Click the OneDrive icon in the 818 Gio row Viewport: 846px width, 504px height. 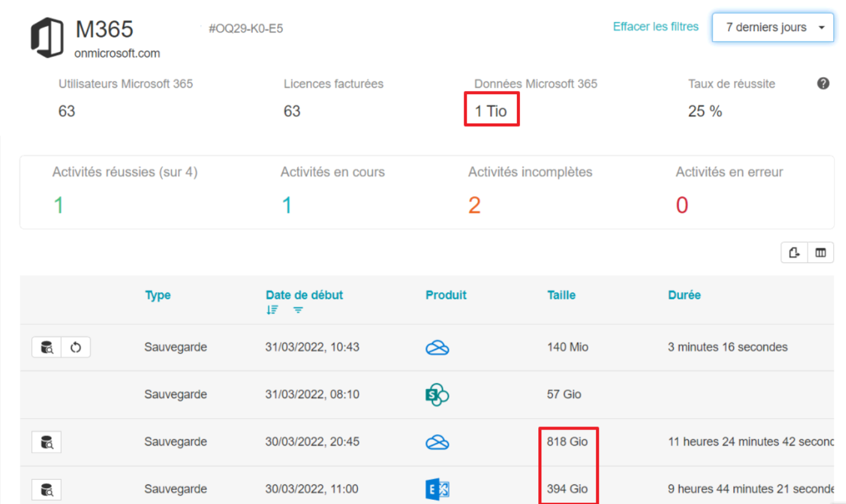(437, 442)
